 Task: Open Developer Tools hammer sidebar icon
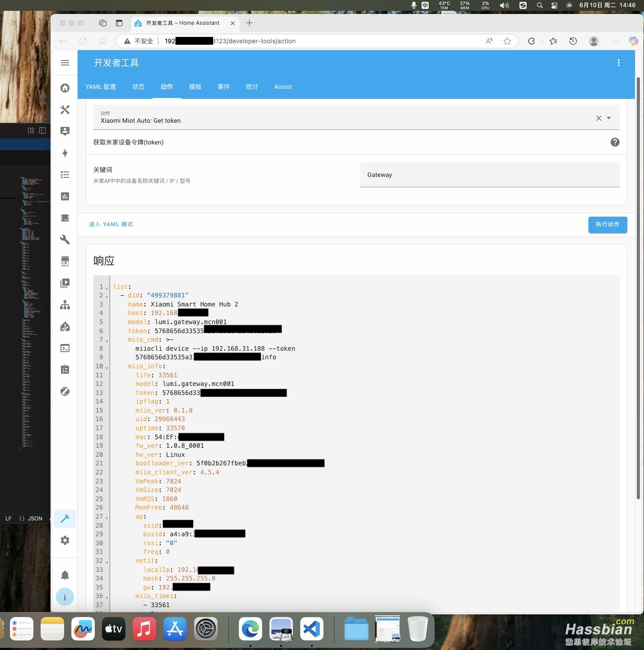65,519
